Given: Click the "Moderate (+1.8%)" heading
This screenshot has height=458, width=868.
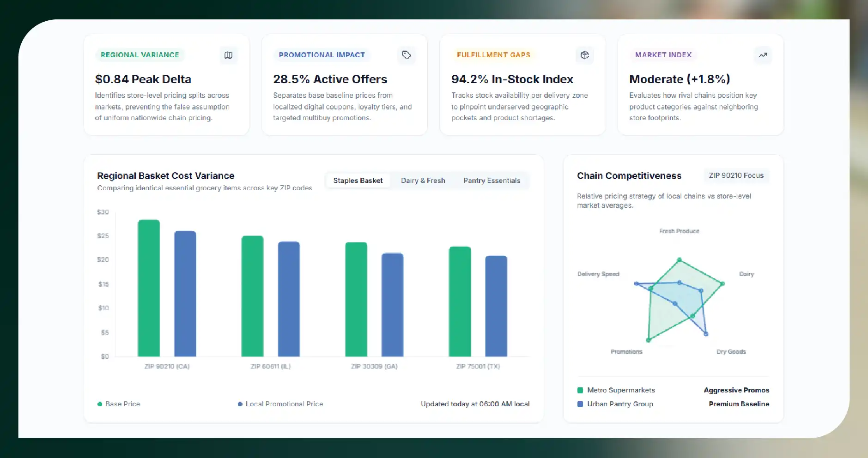Looking at the screenshot, I should pos(680,79).
